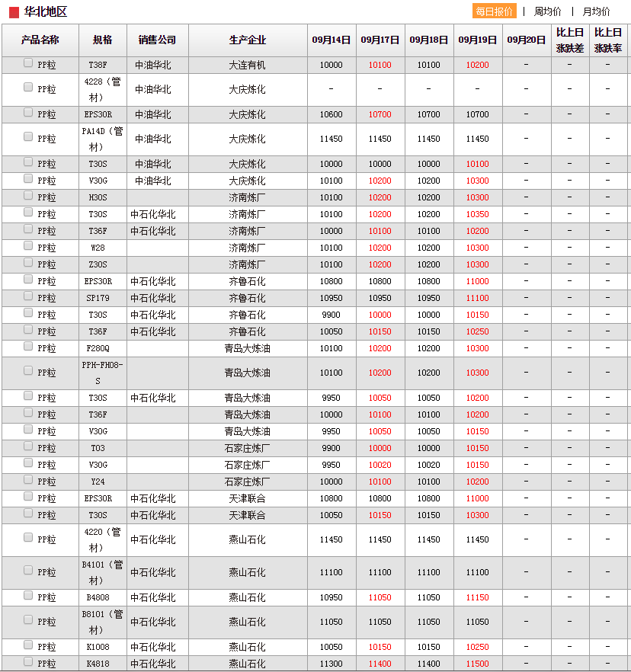
Task: Click 石家庄炼厂 in the T03 row
Action: click(248, 448)
